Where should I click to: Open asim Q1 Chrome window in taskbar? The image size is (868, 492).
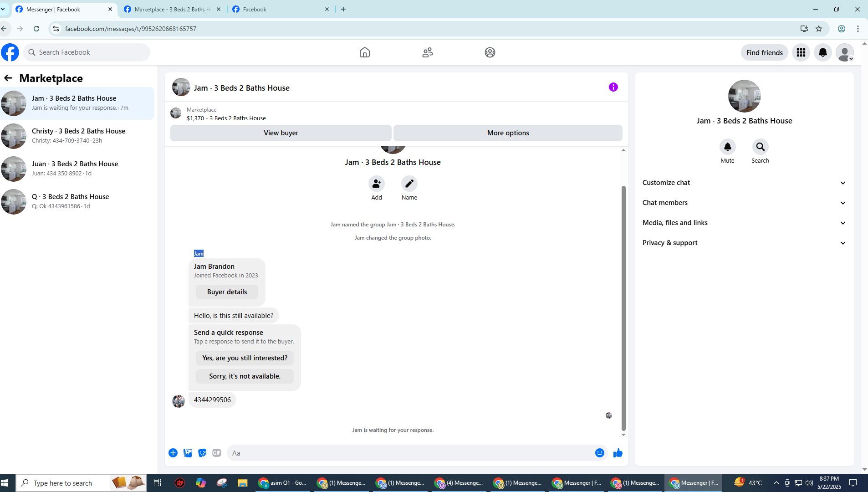click(283, 483)
